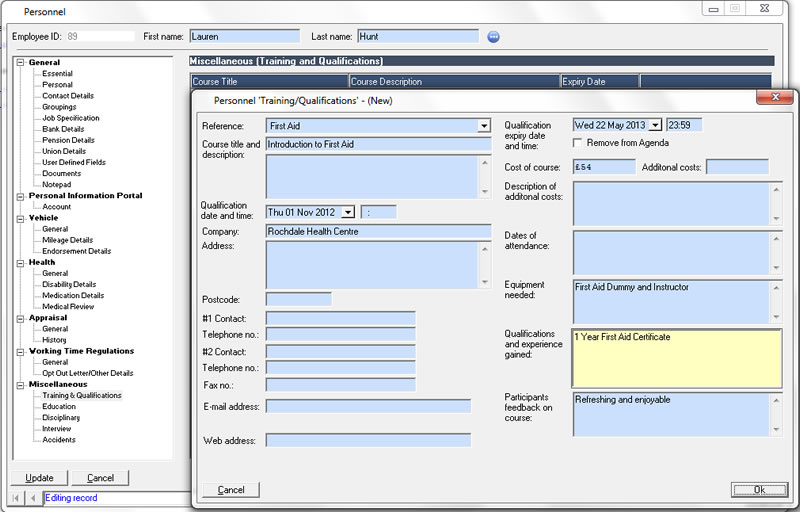This screenshot has height=512, width=800.
Task: Open Bank Details in the navigation tree
Action: tap(63, 129)
